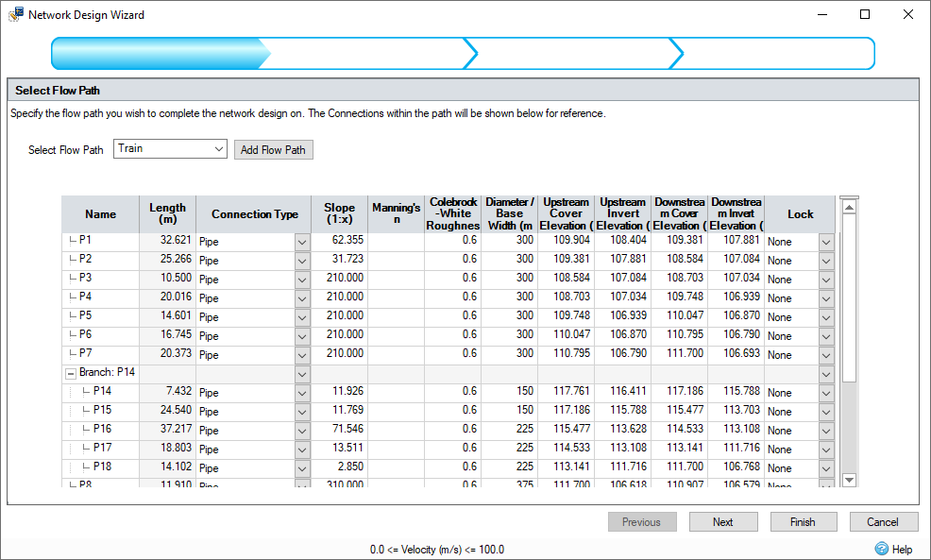The height and width of the screenshot is (560, 931).
Task: Click P3 upstream invert 107.084
Action: pyautogui.click(x=628, y=278)
